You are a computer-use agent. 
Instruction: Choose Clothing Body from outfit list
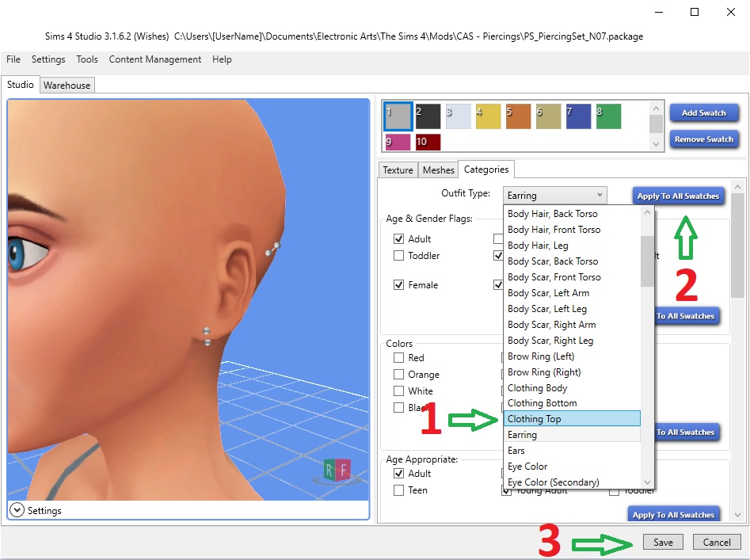572,388
